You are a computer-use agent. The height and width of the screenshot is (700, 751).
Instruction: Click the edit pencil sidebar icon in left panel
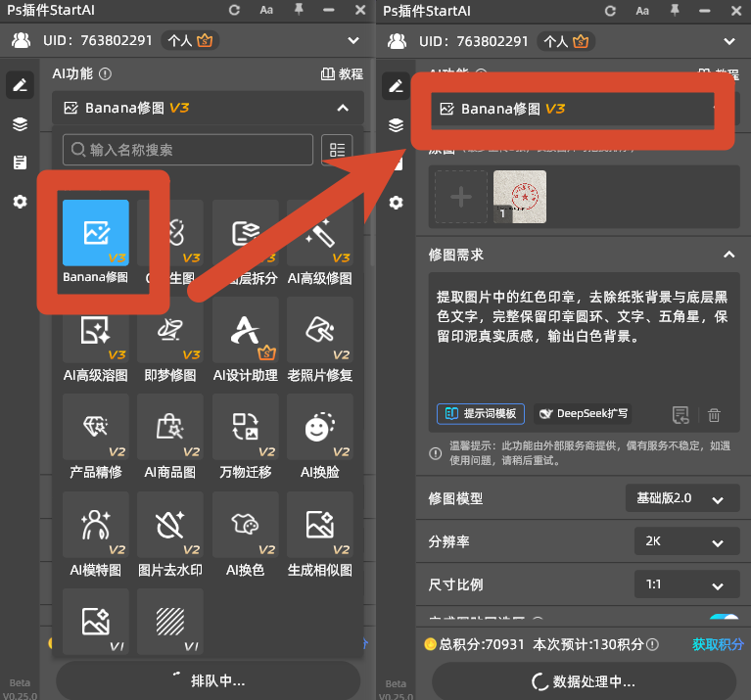pos(20,85)
